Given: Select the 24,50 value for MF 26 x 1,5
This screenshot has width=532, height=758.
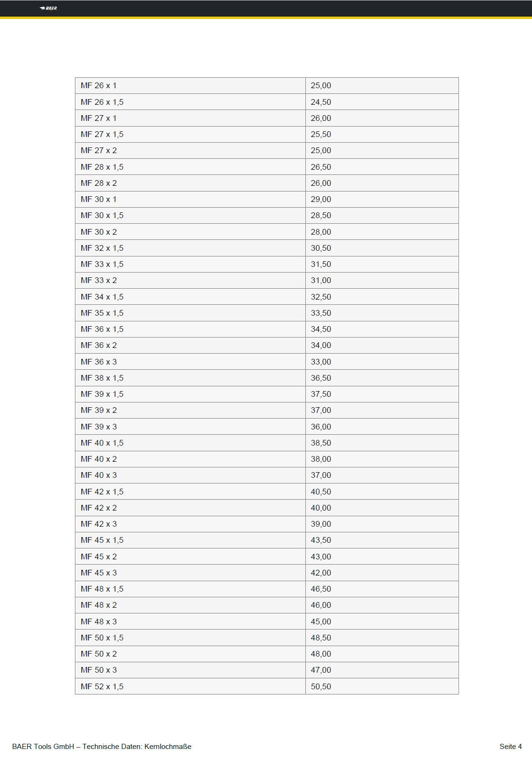Looking at the screenshot, I should (321, 102).
